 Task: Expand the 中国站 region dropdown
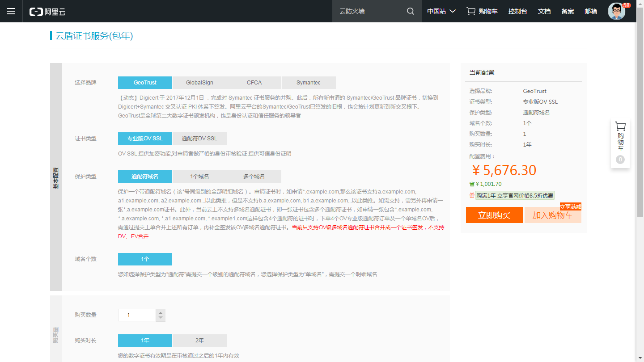pos(441,11)
